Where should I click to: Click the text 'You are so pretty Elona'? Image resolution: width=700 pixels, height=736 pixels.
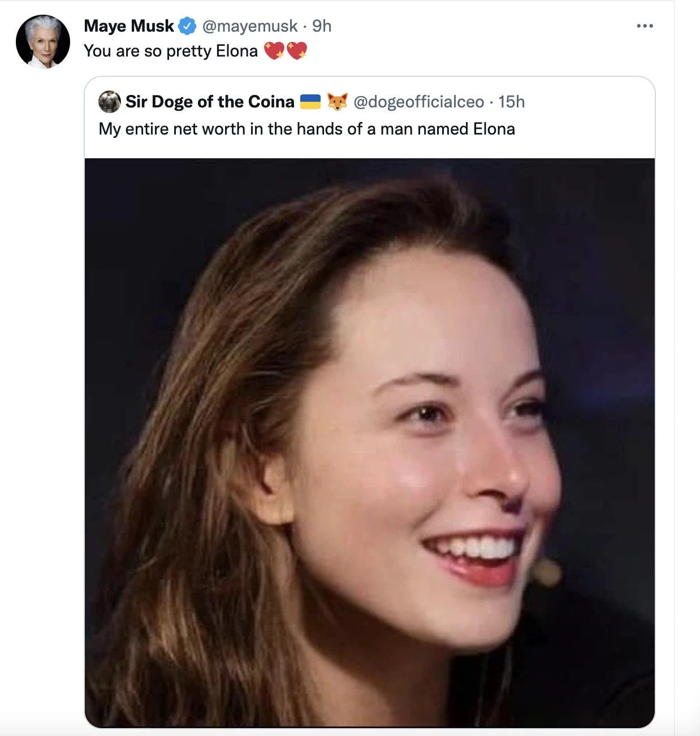[x=171, y=51]
